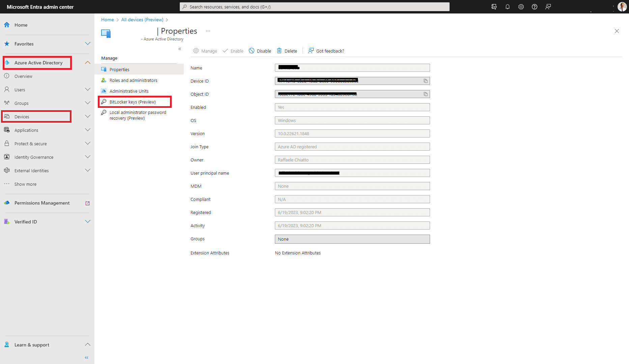Click the Manage toolbar button

click(205, 51)
